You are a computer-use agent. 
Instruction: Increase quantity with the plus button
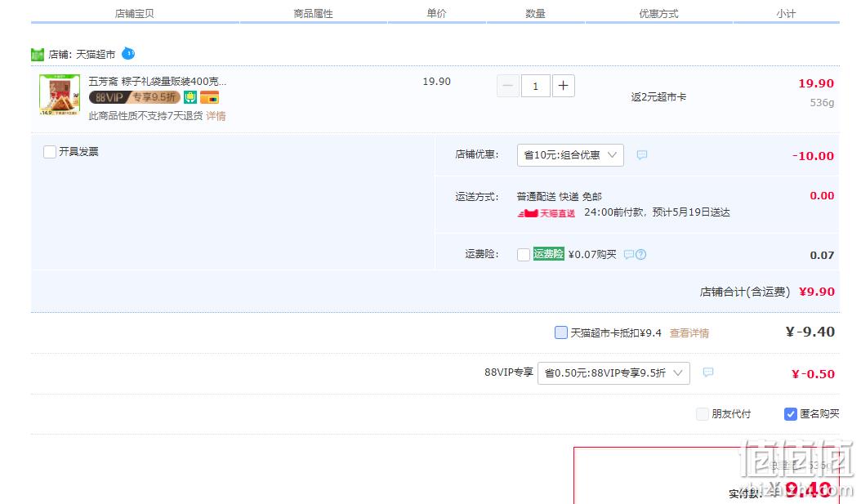[x=564, y=86]
